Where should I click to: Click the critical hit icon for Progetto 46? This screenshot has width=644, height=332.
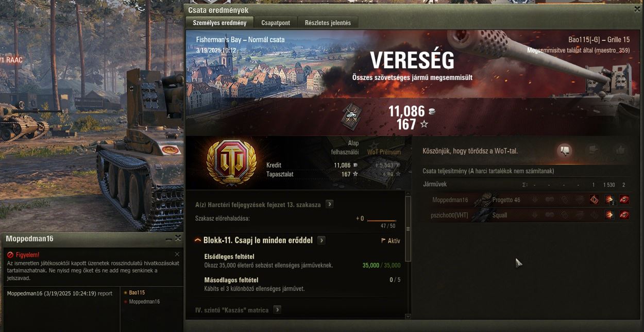[x=594, y=200]
